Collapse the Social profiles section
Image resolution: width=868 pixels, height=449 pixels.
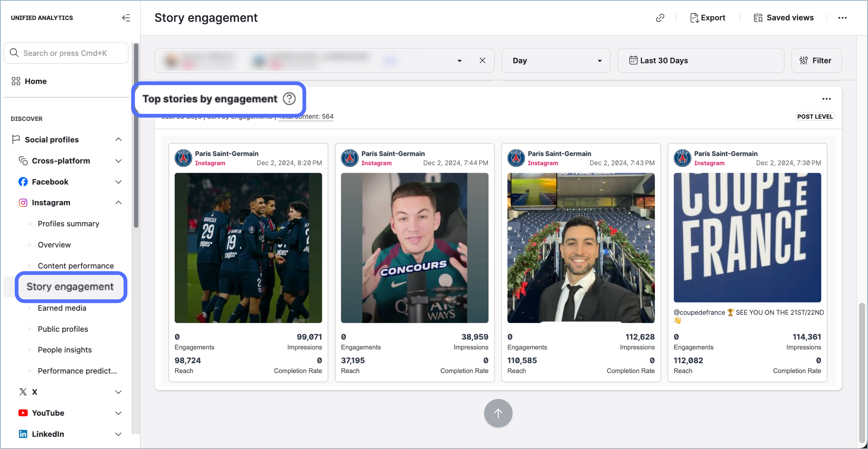click(118, 139)
